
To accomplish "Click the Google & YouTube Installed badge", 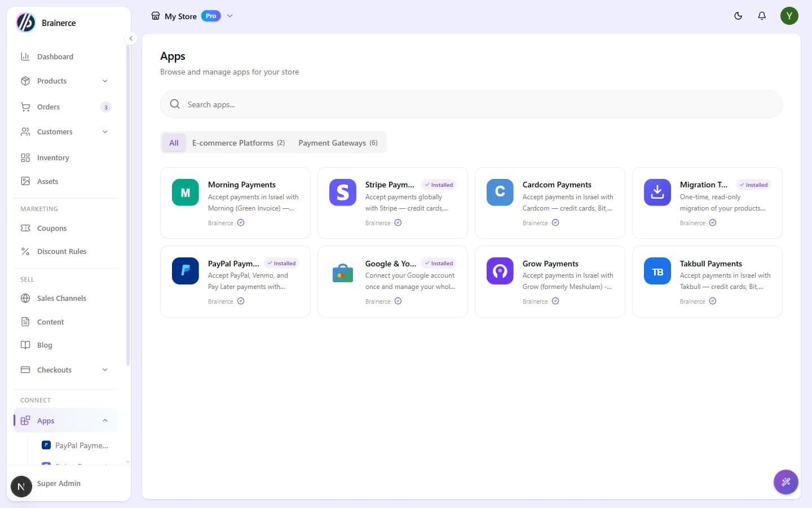I will [439, 263].
